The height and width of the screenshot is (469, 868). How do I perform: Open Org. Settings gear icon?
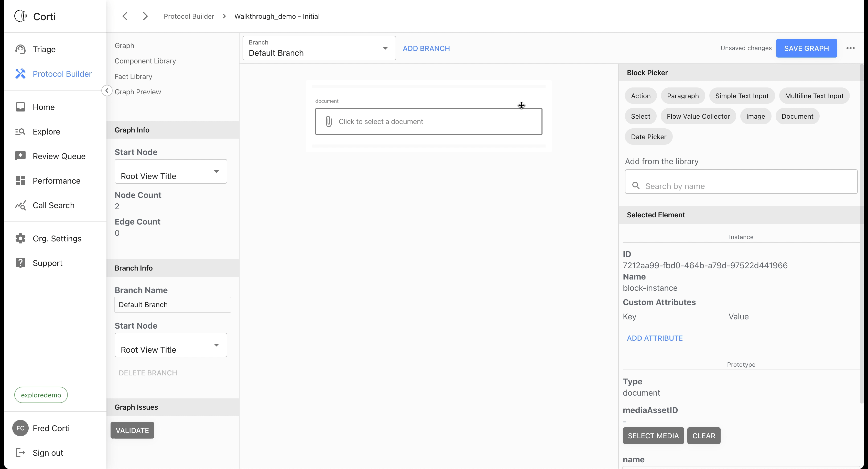pos(20,238)
